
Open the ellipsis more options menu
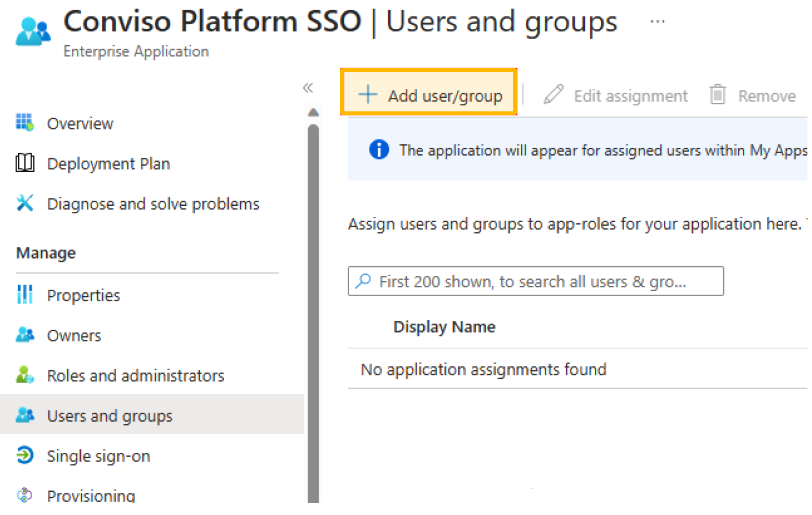[x=657, y=22]
